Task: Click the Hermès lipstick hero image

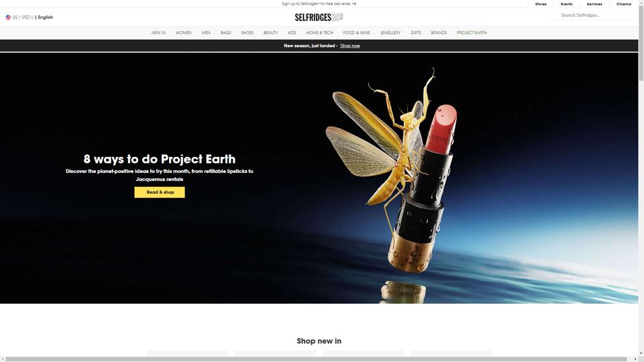Action: click(319, 178)
